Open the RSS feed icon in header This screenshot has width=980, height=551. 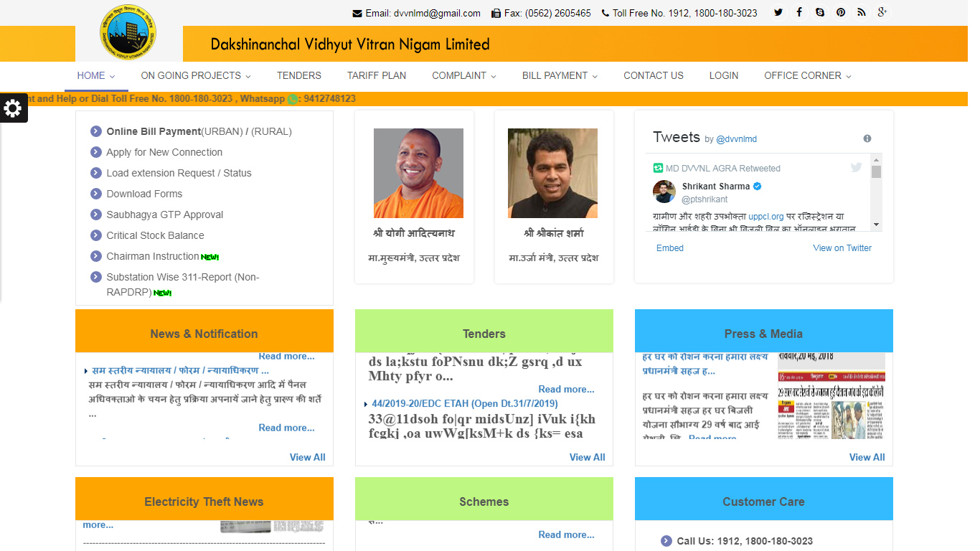pos(862,12)
